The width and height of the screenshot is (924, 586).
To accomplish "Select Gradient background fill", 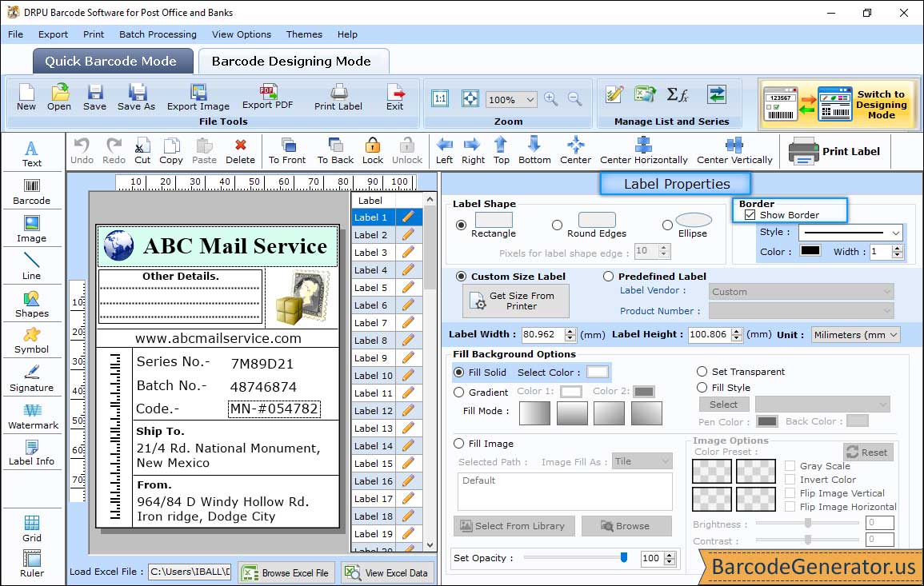I will click(x=459, y=393).
